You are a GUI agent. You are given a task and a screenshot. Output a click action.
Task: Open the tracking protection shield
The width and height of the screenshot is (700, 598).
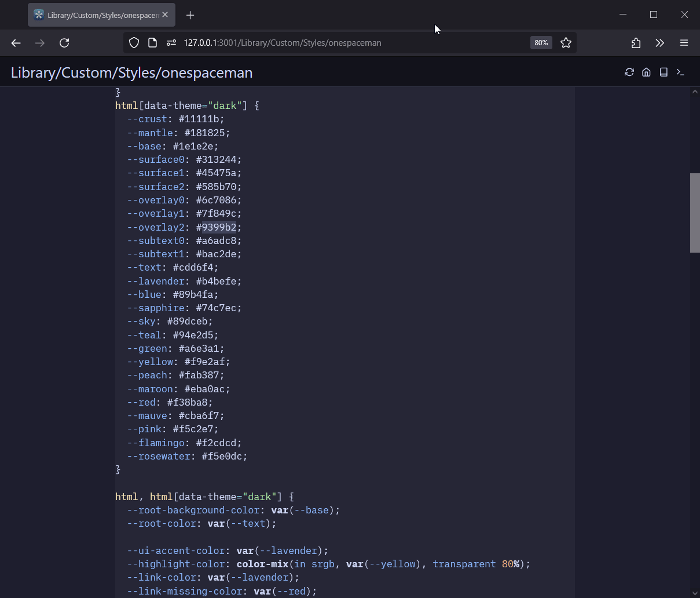134,43
